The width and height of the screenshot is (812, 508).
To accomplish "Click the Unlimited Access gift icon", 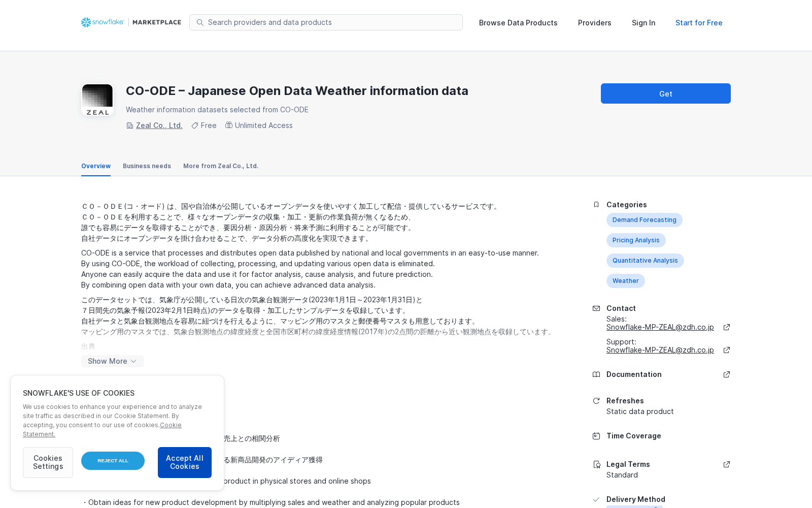I will click(229, 125).
